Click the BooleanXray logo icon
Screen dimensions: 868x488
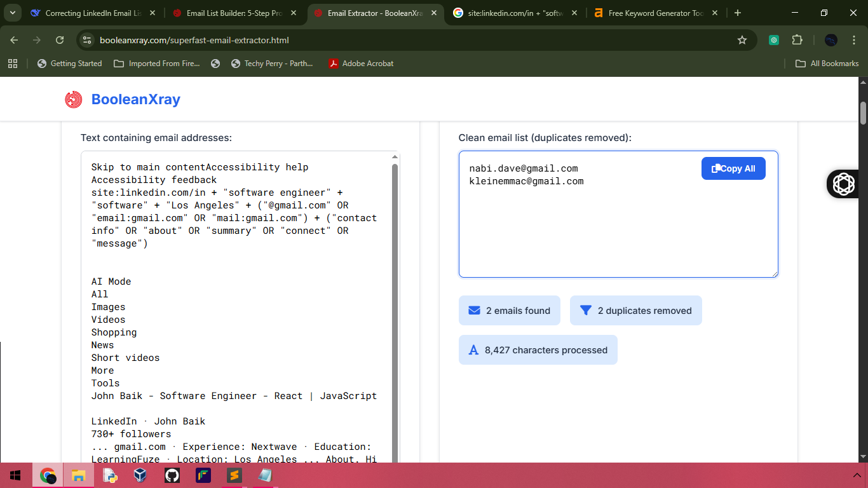74,100
